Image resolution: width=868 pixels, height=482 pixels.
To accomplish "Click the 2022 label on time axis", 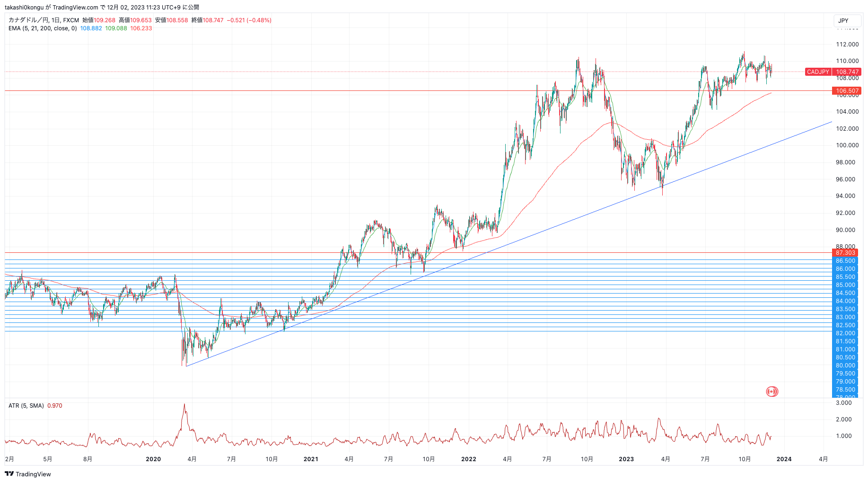I will click(469, 459).
